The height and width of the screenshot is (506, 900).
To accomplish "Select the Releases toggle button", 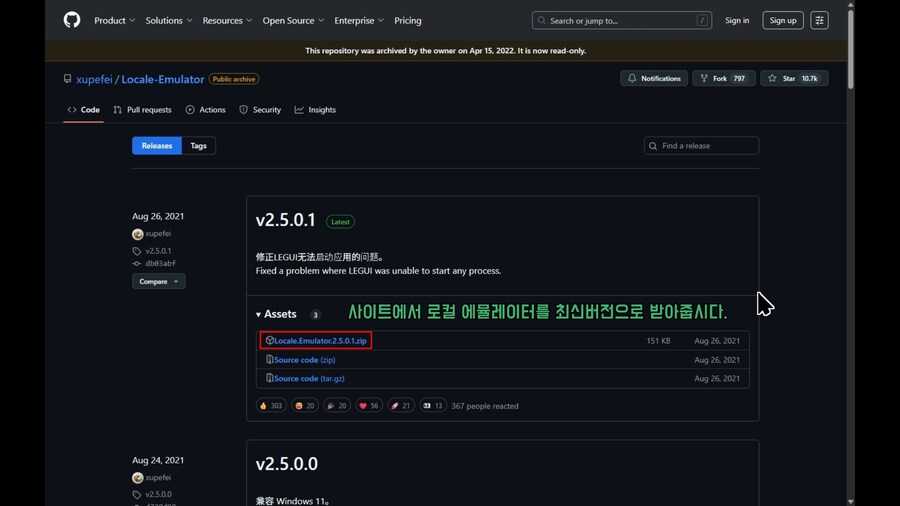I will click(157, 146).
